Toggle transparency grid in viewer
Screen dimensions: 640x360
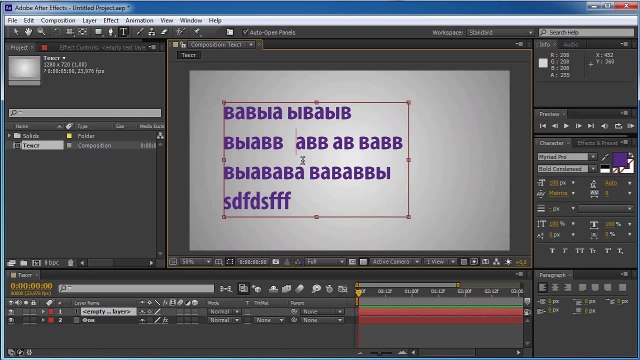(x=363, y=262)
